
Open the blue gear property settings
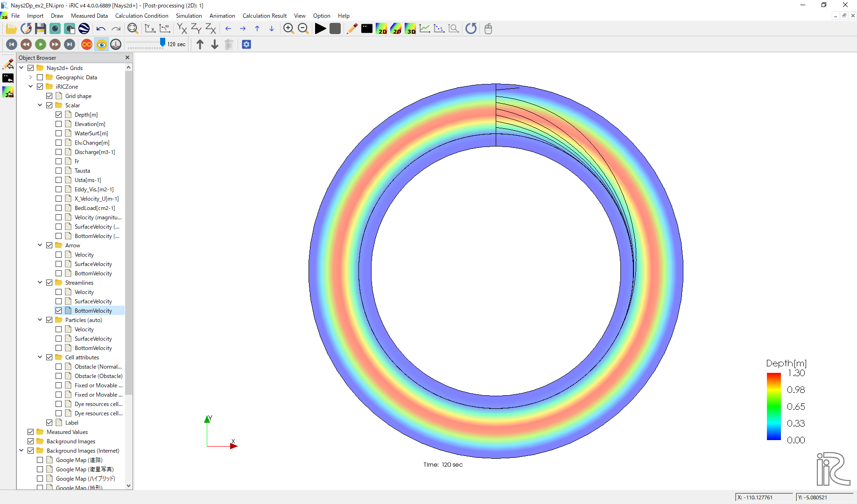point(246,44)
